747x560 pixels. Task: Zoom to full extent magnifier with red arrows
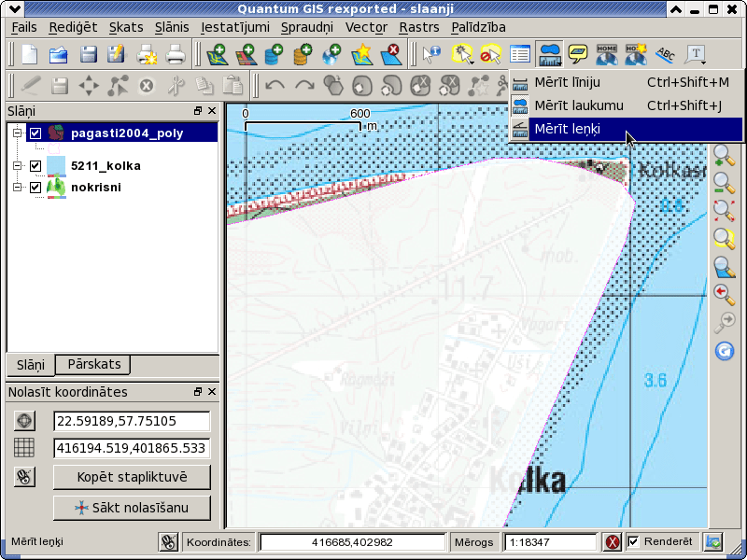(x=725, y=211)
